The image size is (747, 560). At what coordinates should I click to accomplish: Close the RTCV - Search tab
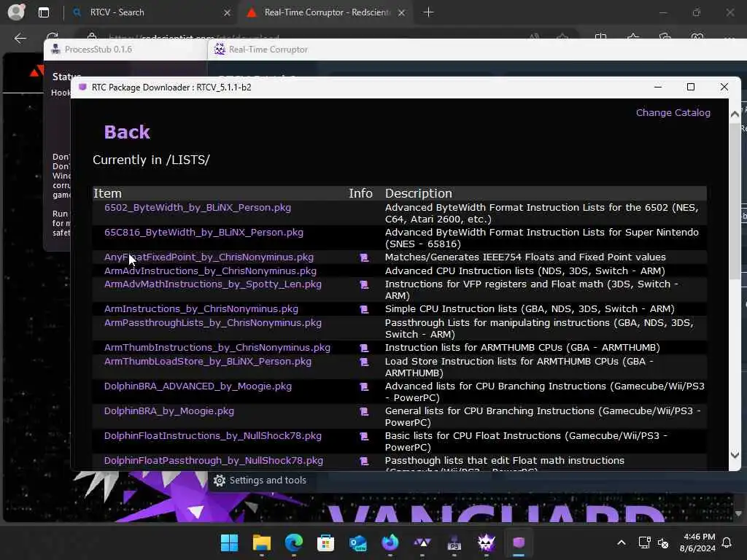pos(228,13)
